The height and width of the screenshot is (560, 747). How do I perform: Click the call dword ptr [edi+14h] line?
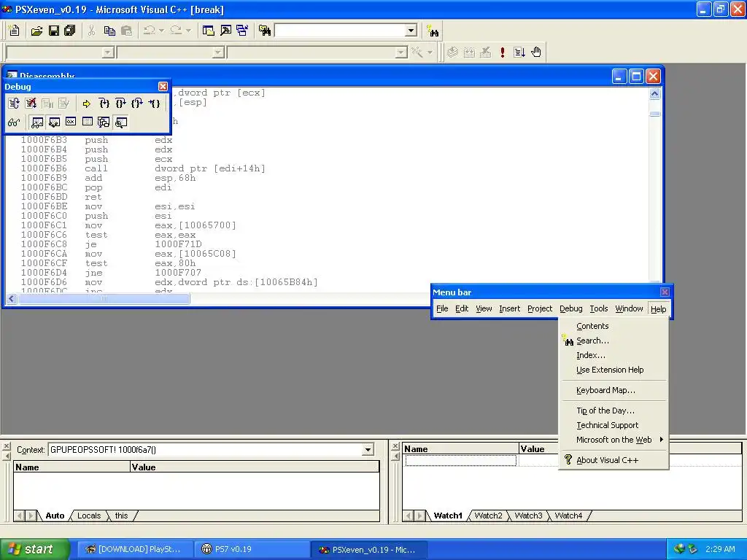point(143,168)
